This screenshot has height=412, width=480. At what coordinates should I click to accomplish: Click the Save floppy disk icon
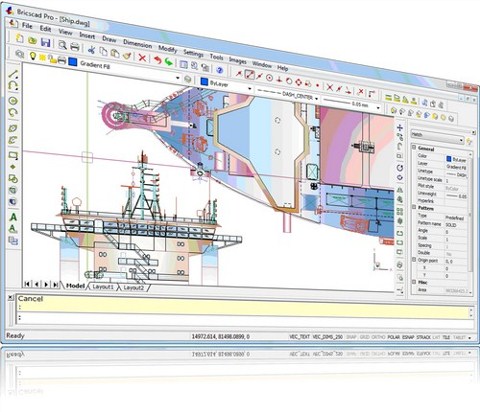point(45,42)
